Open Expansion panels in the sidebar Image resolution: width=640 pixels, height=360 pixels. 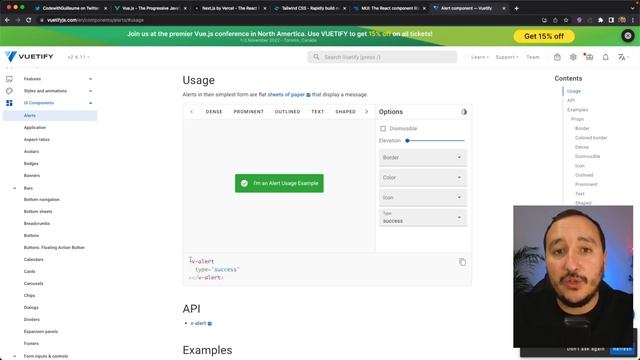(41, 331)
